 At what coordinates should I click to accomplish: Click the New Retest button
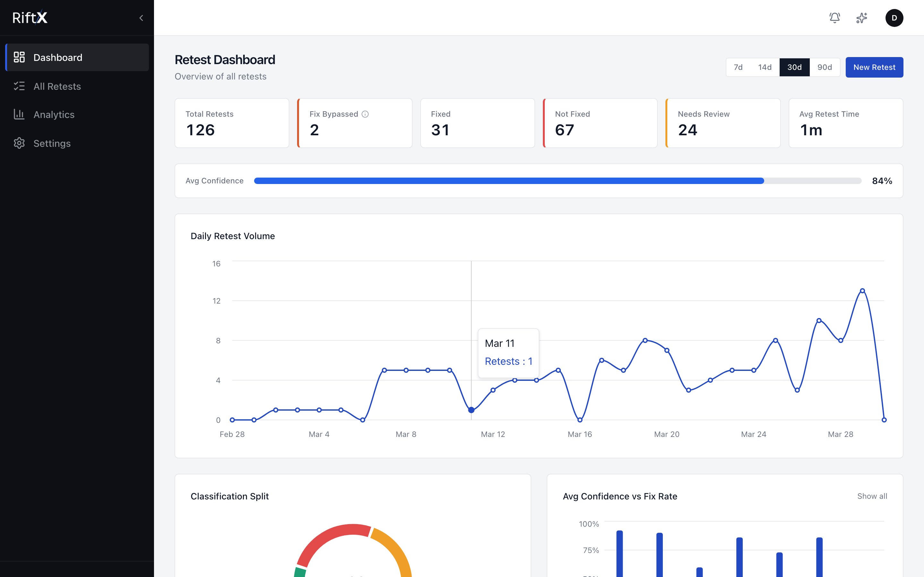click(x=874, y=67)
